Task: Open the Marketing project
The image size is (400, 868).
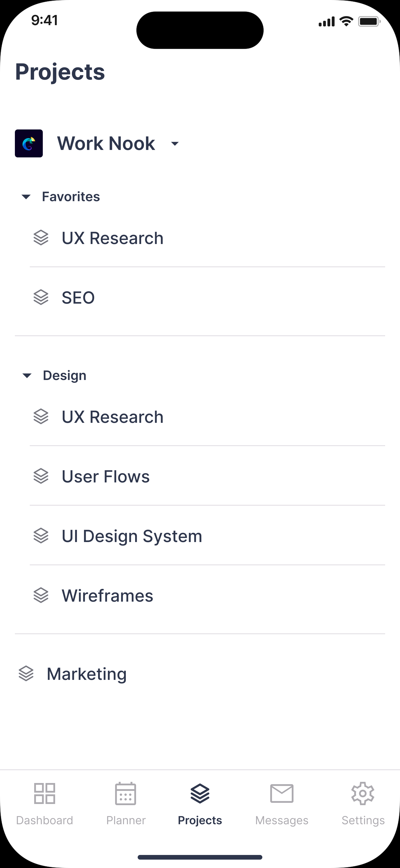Action: point(87,674)
